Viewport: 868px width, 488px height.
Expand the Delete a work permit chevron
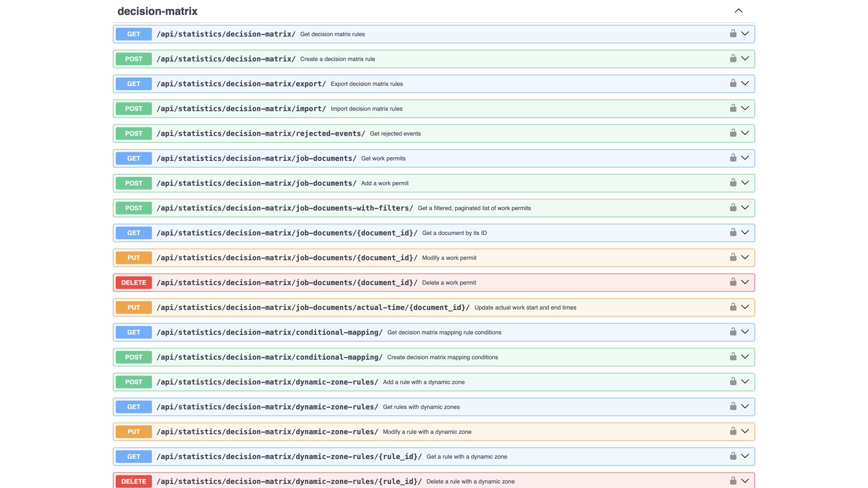[745, 282]
